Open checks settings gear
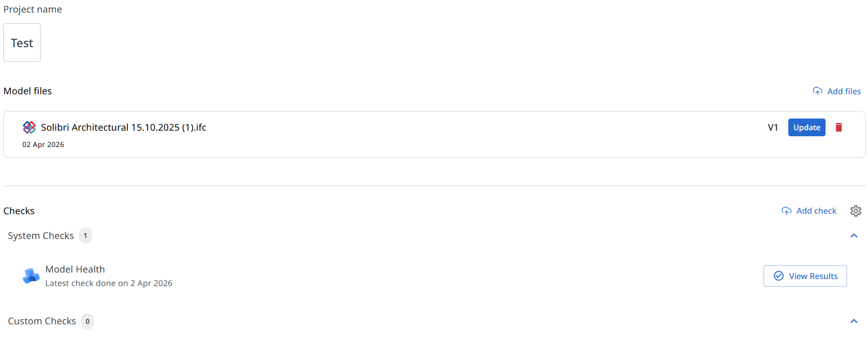The height and width of the screenshot is (343, 868). pos(855,211)
